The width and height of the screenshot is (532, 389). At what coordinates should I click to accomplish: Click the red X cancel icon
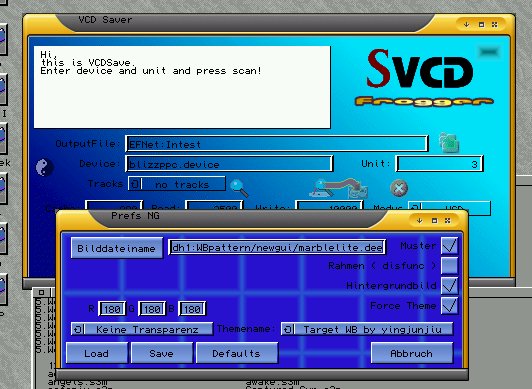(399, 188)
